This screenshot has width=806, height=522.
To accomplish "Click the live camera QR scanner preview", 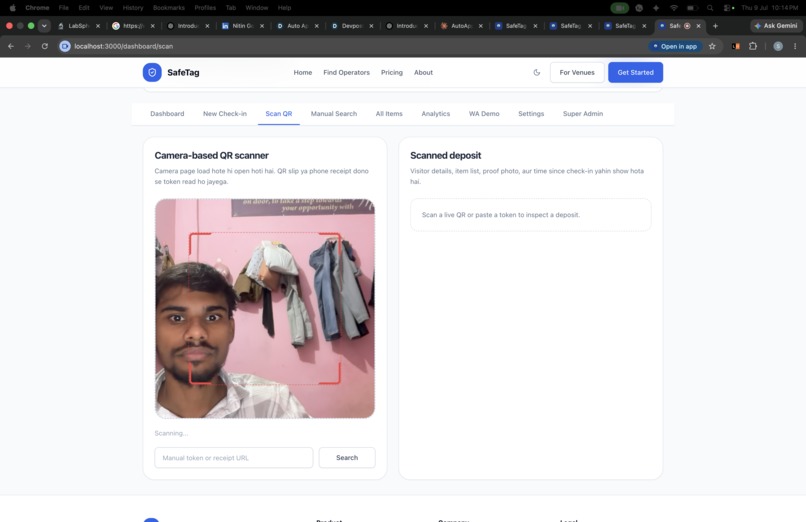I will coord(265,308).
